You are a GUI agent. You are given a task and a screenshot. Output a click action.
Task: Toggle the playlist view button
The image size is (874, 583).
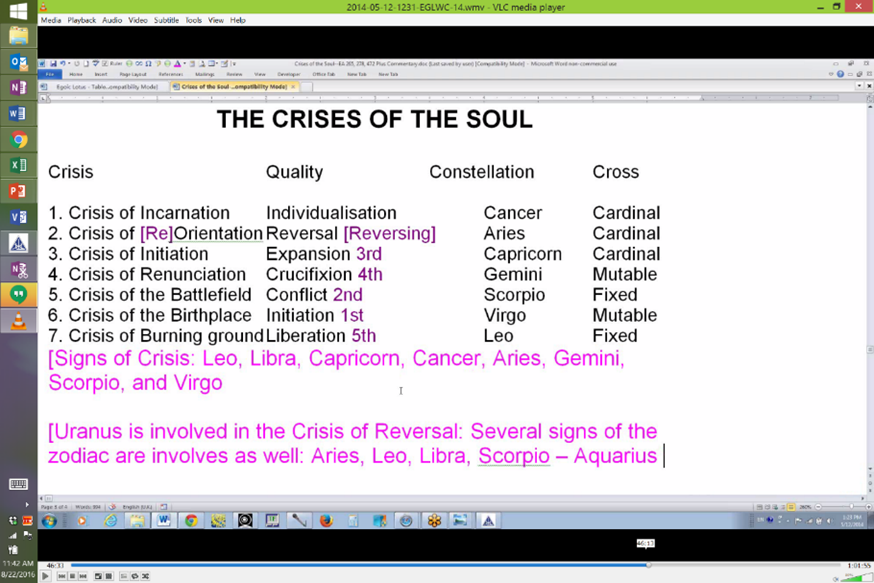(123, 576)
